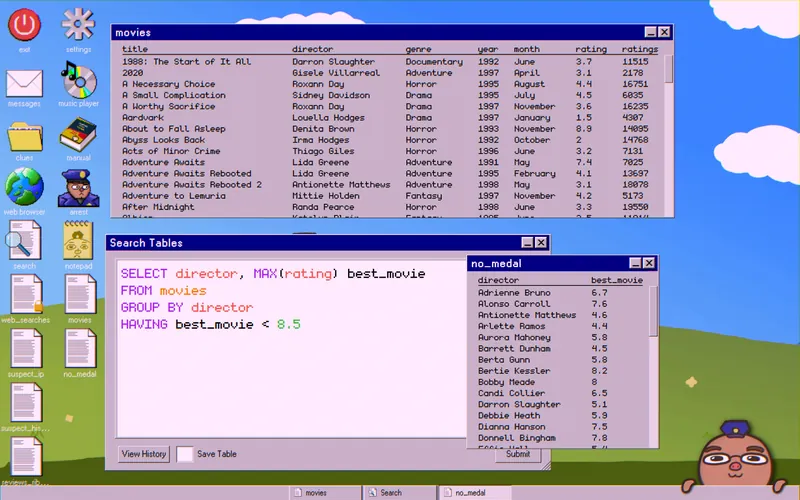Screen dimensions: 800x500
Task: Switch to movies taskbar item
Action: 325,493
